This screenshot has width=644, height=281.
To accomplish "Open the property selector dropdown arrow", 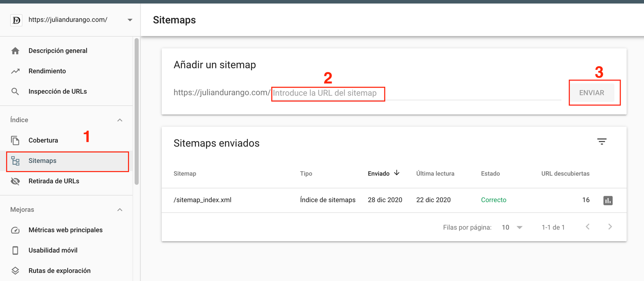I will click(130, 20).
